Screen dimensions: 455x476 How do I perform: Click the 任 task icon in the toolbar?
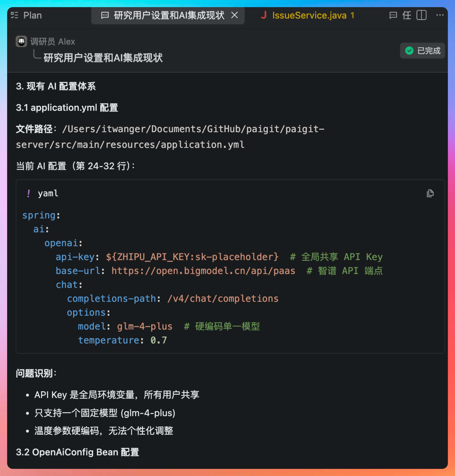(x=407, y=15)
